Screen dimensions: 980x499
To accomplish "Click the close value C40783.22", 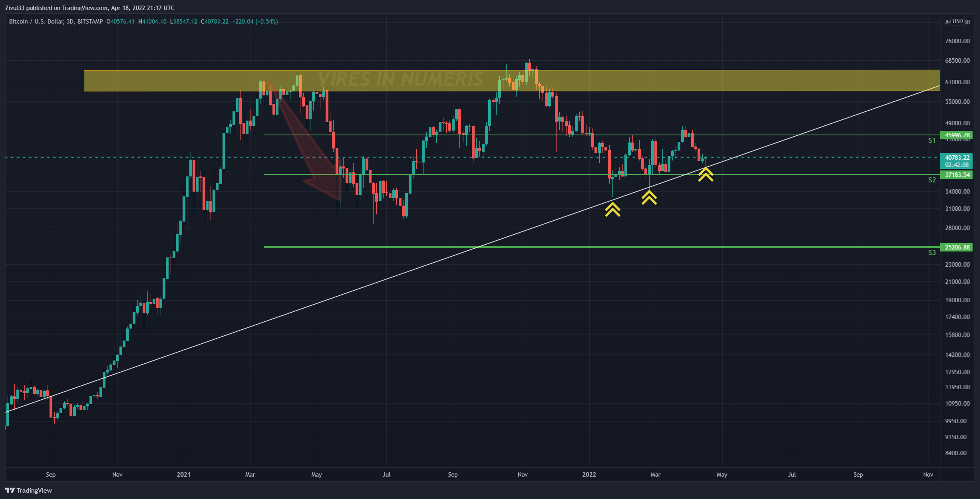I will [215, 22].
